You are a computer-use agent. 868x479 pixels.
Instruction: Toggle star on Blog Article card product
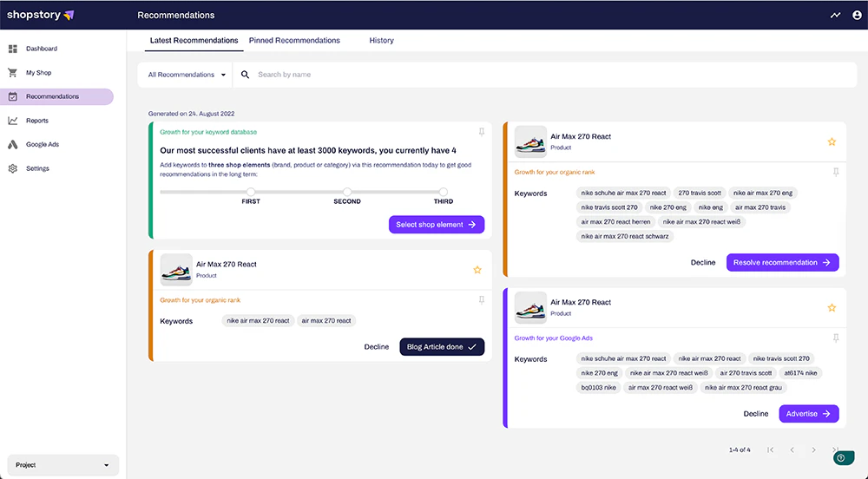477,270
